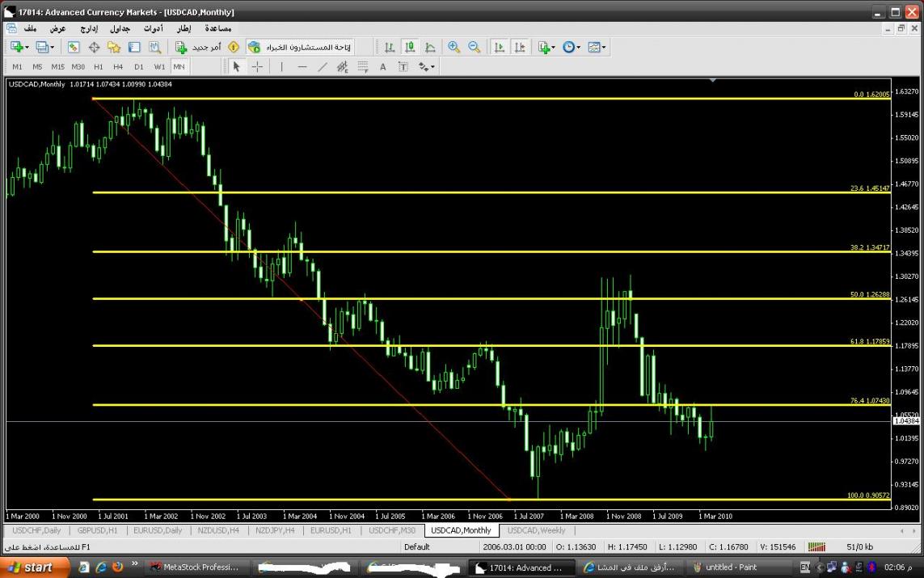Switch chart to candlestick mode
924x578 pixels.
(x=410, y=48)
